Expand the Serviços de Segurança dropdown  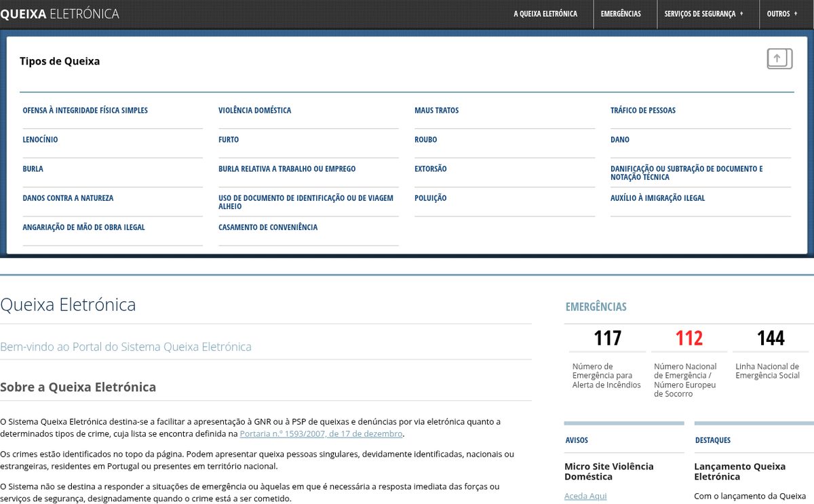[703, 14]
